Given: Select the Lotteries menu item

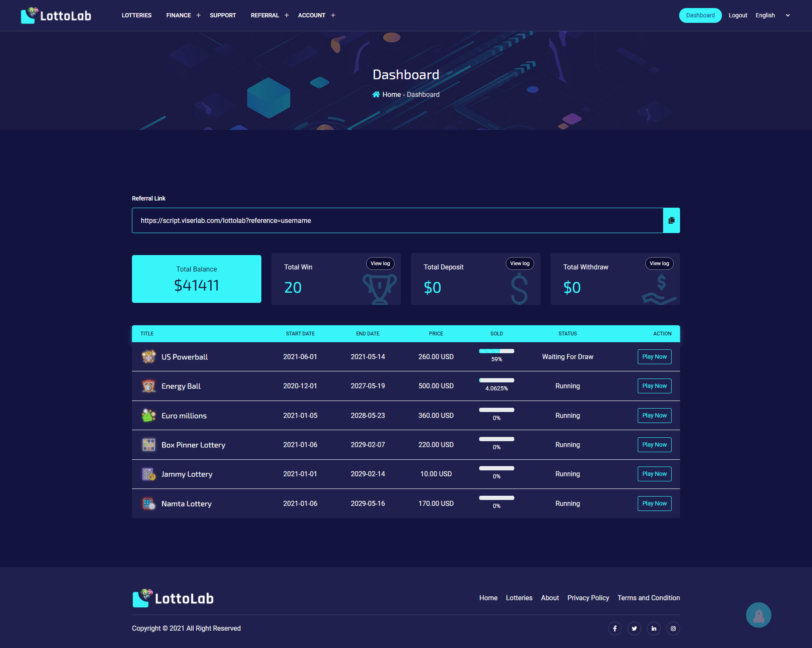Looking at the screenshot, I should tap(136, 14).
